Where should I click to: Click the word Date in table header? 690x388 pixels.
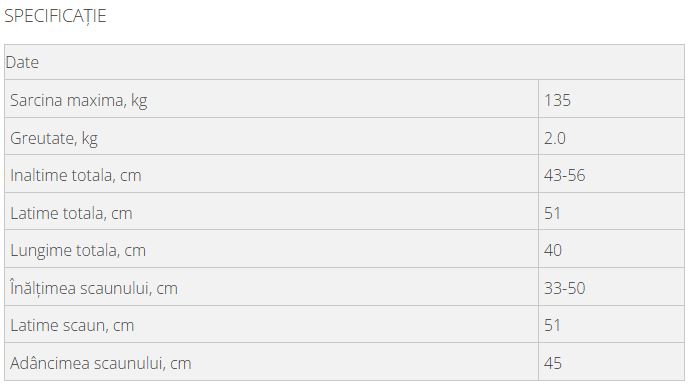(x=22, y=62)
